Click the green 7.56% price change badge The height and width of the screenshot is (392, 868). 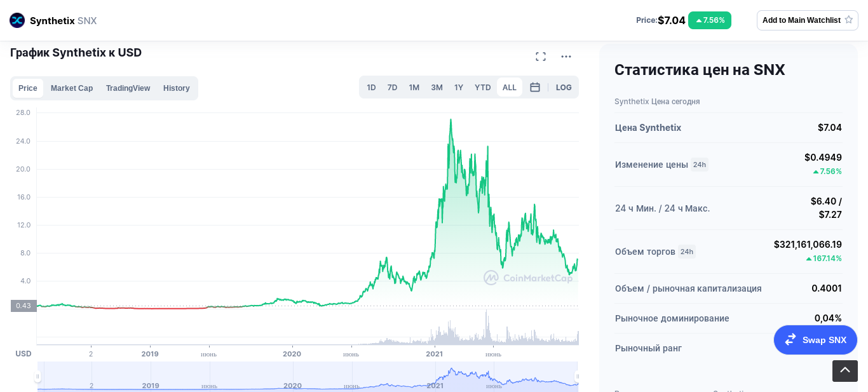710,20
